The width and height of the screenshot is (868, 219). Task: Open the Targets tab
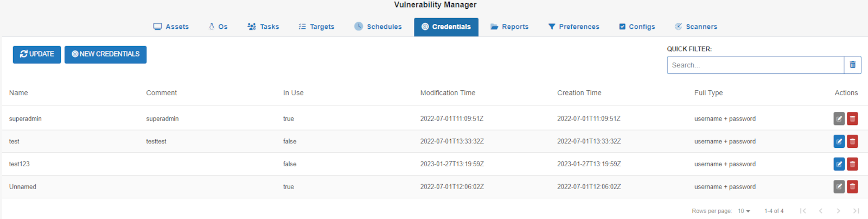tap(316, 27)
